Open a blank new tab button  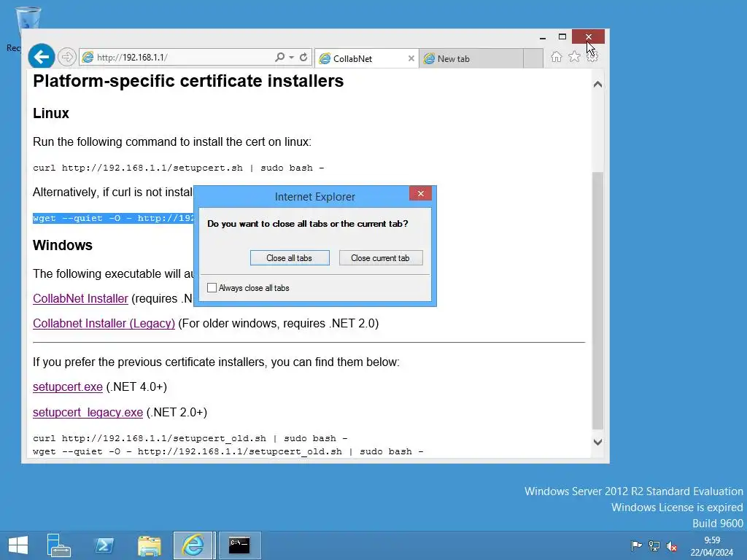(533, 58)
